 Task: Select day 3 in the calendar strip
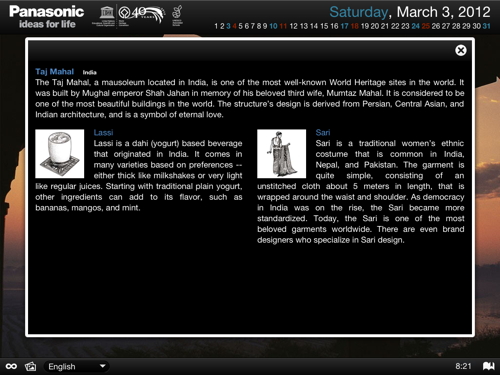click(228, 26)
